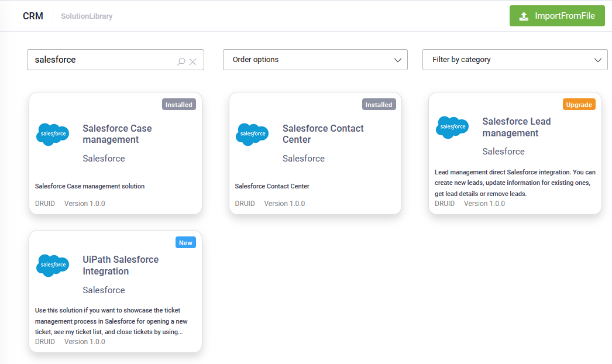Open the Filter by category dropdown
612x364 pixels.
click(x=515, y=60)
